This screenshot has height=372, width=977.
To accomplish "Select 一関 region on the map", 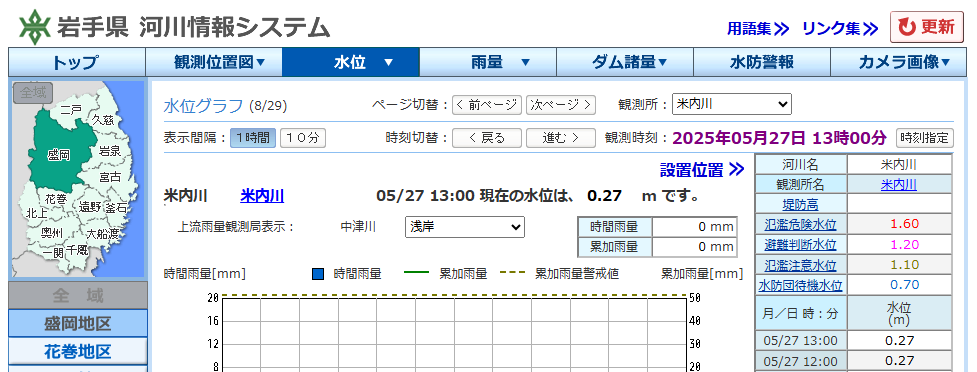I will 54,252.
